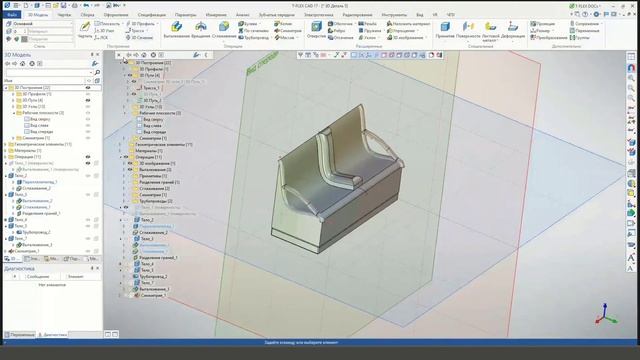
Task: Select the Ребро rib tool
Action: 337,31
